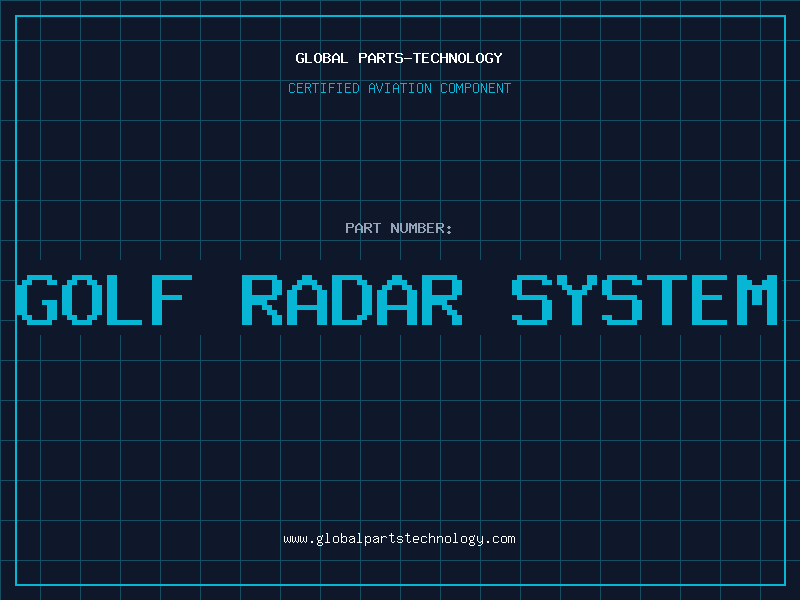Select the letter T in SYSTEM
The width and height of the screenshot is (800, 600).
click(x=668, y=300)
